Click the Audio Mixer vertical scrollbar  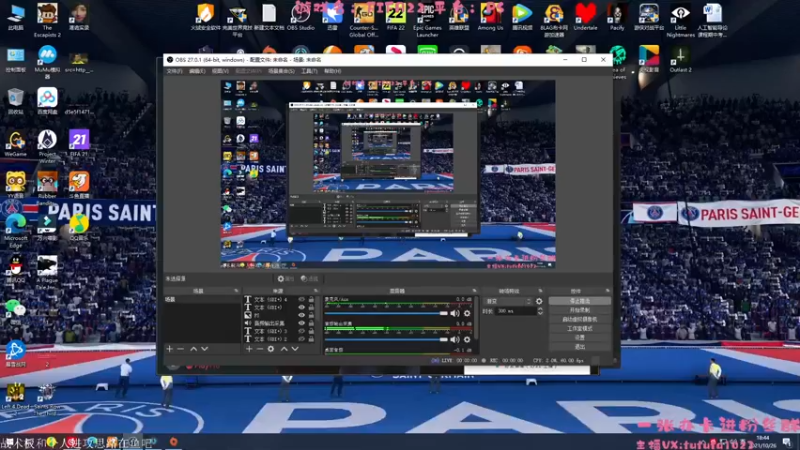click(477, 316)
